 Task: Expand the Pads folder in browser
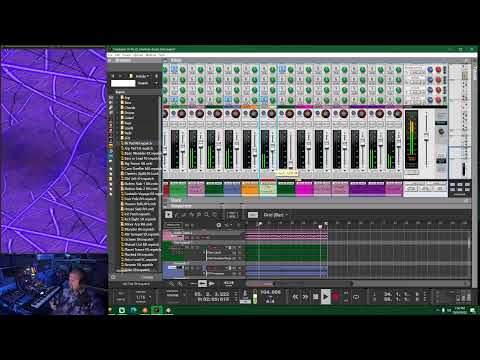[117, 133]
